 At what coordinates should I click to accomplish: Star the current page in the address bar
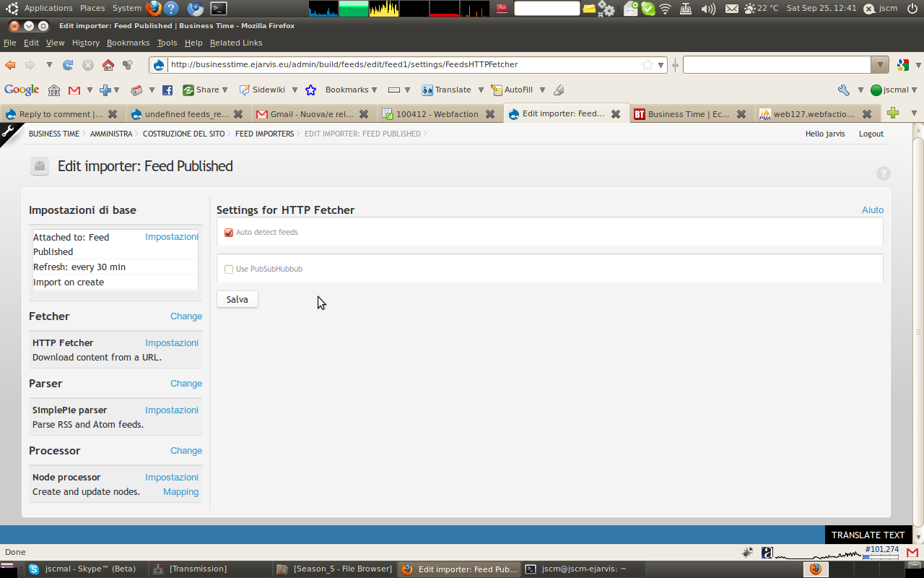click(x=646, y=64)
